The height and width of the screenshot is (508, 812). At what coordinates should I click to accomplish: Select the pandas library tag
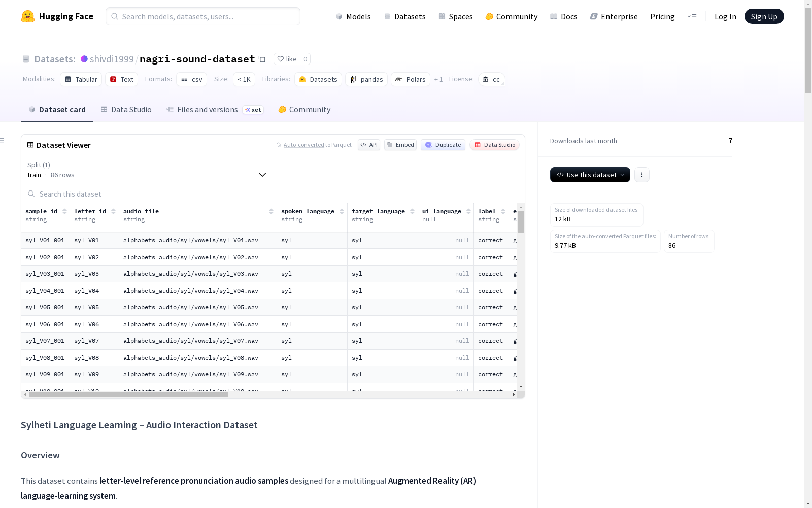point(366,79)
